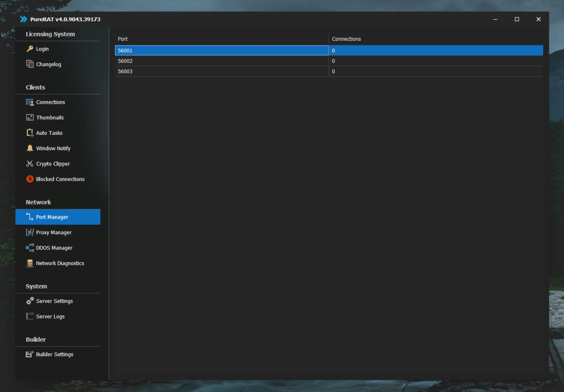Click the key icon beside Login

click(x=30, y=49)
